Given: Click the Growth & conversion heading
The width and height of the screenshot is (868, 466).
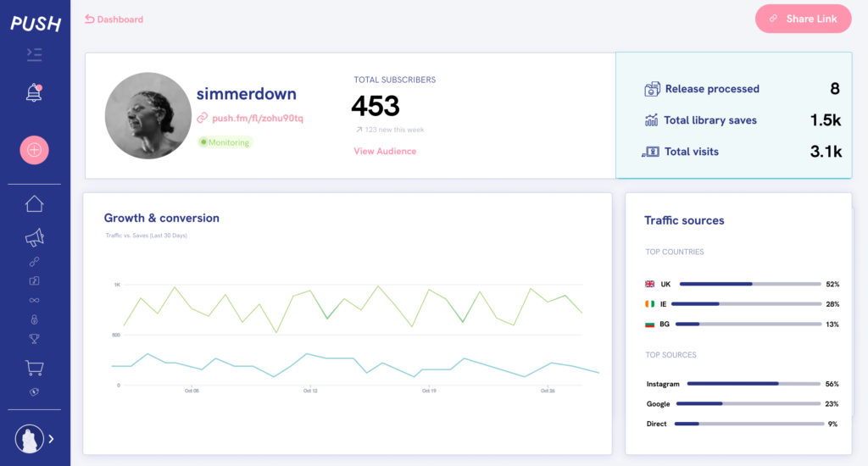Looking at the screenshot, I should coord(162,218).
